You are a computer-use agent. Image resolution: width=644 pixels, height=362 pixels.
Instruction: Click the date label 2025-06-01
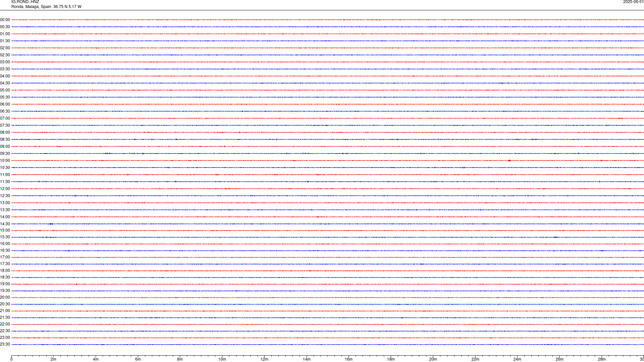[633, 2]
